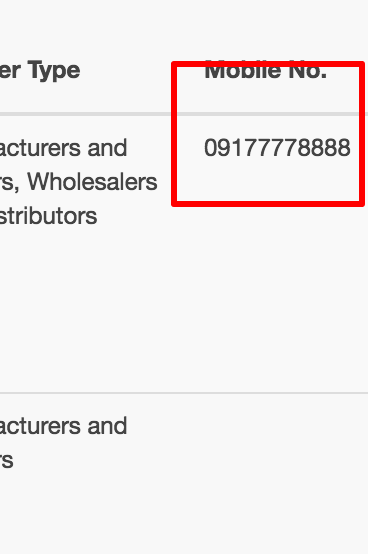Click the truncated 'stributors' text in first row
This screenshot has height=554, width=368.
[x=48, y=216]
